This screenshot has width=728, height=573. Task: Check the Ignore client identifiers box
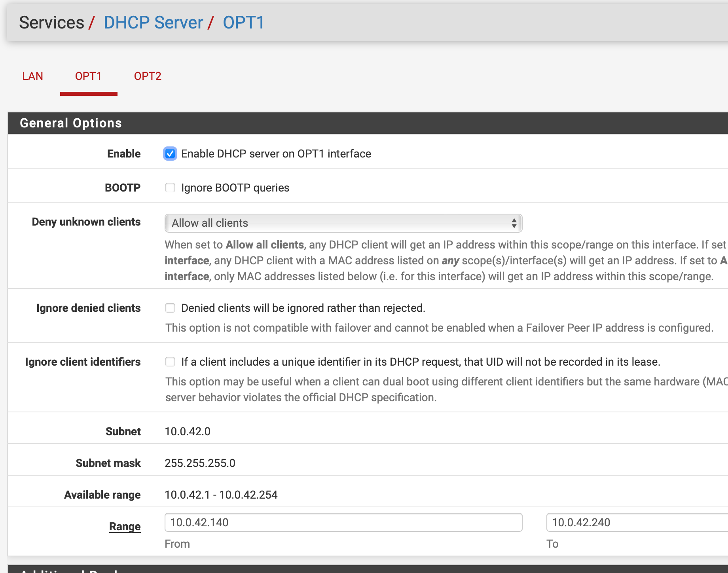tap(170, 362)
